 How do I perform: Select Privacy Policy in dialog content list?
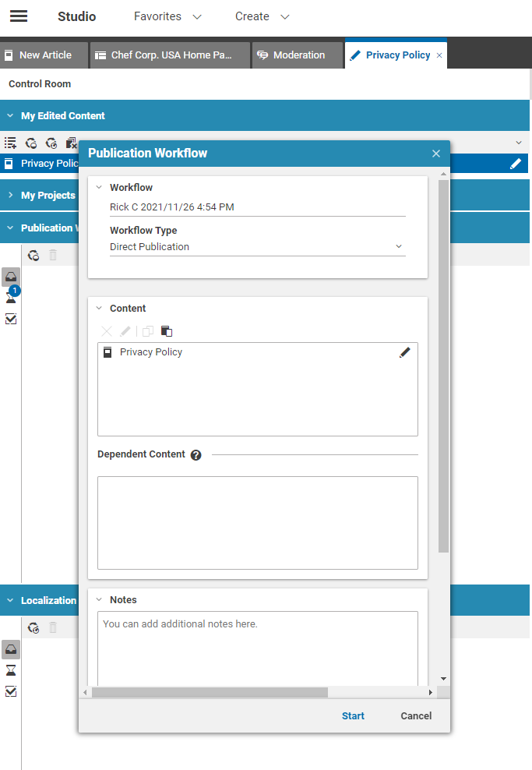[258, 352]
